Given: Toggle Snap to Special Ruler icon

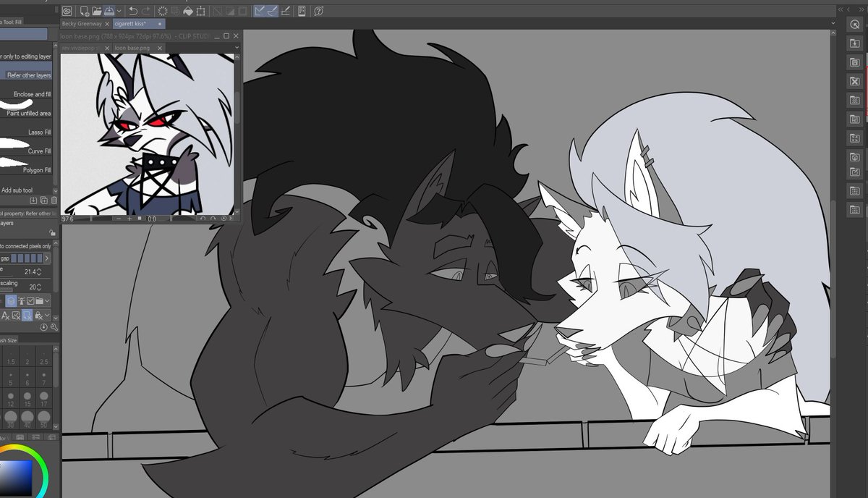Looking at the screenshot, I should tap(273, 11).
